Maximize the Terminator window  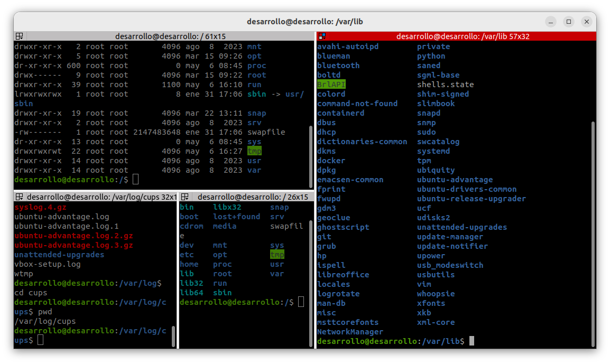pyautogui.click(x=569, y=22)
